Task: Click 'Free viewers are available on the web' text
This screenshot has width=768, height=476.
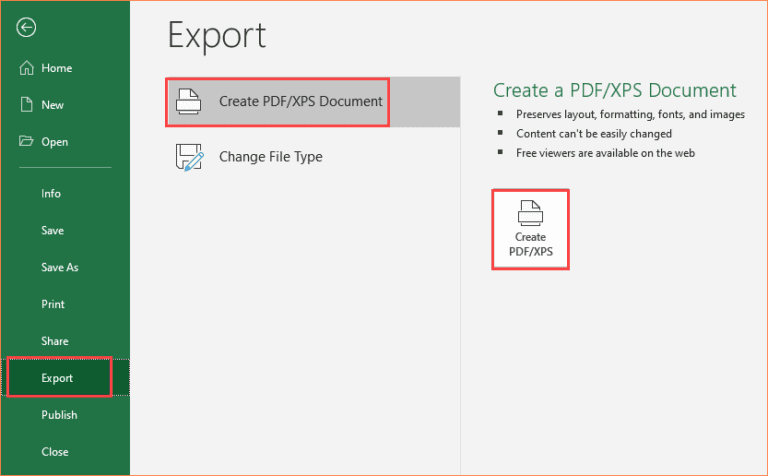Action: 605,153
